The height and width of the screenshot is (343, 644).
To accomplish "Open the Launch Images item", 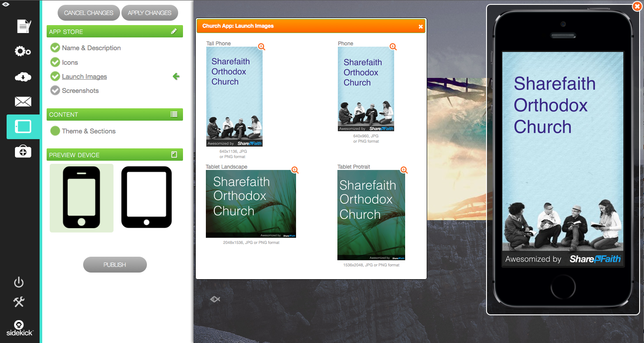I will 84,77.
